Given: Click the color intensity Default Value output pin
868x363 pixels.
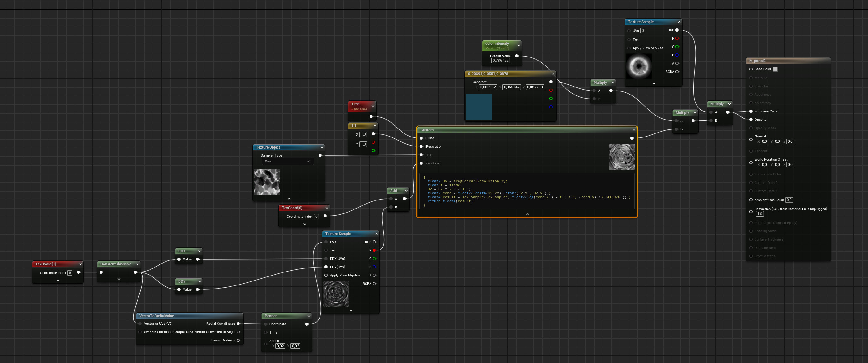Looking at the screenshot, I should point(517,56).
